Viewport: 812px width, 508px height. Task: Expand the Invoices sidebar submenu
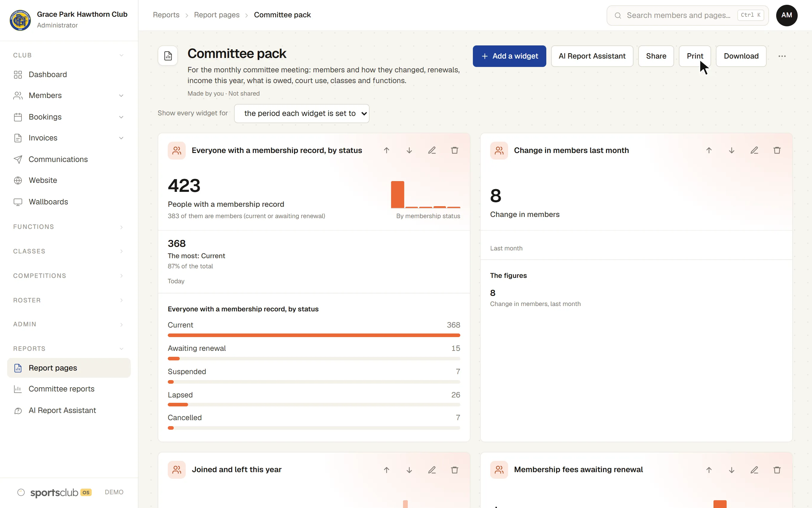121,138
